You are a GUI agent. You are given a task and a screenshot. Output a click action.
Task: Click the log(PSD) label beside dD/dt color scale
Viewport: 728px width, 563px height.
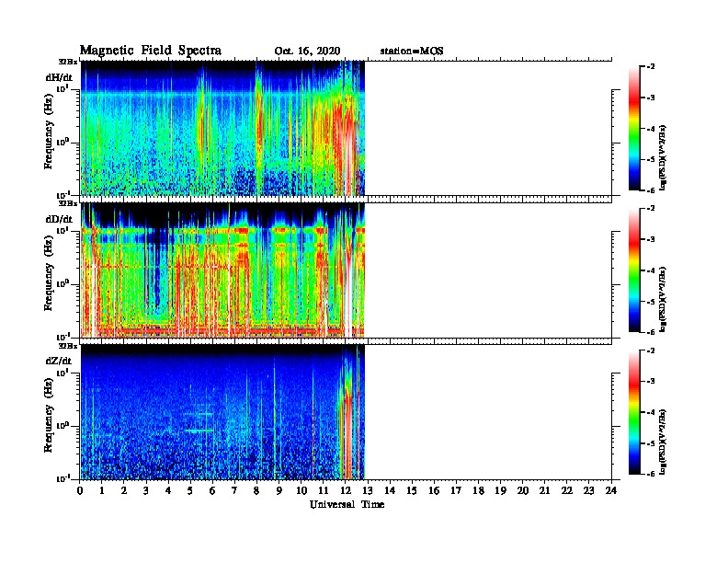click(x=663, y=299)
